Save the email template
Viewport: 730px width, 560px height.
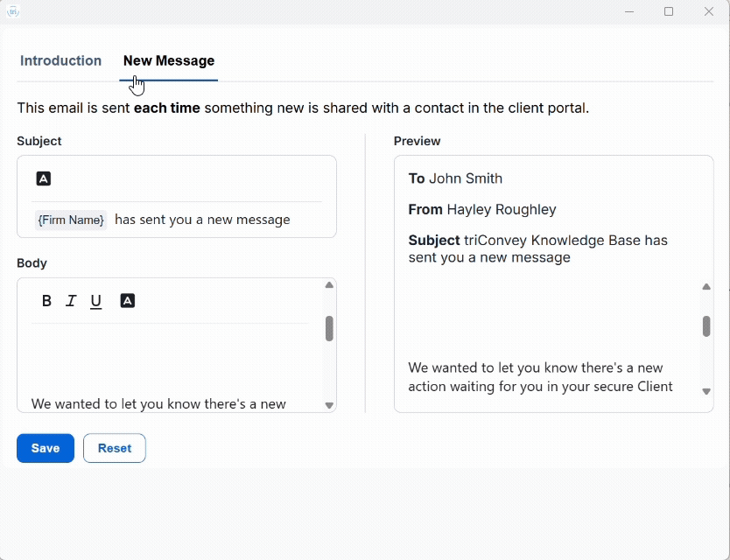46,448
